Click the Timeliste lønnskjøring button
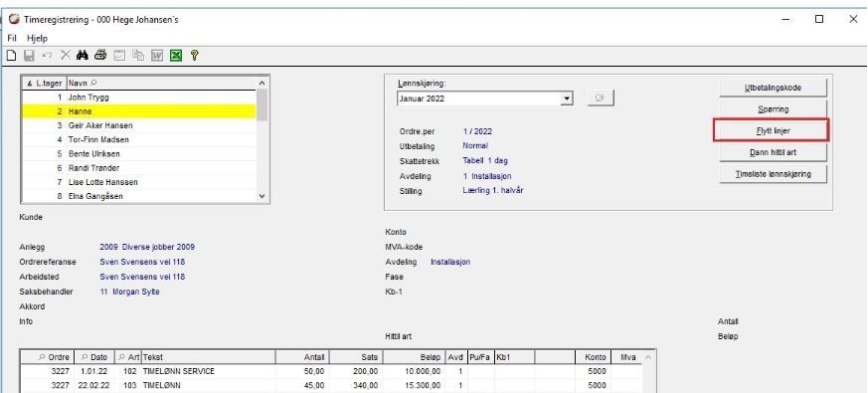The image size is (868, 393). 773,173
